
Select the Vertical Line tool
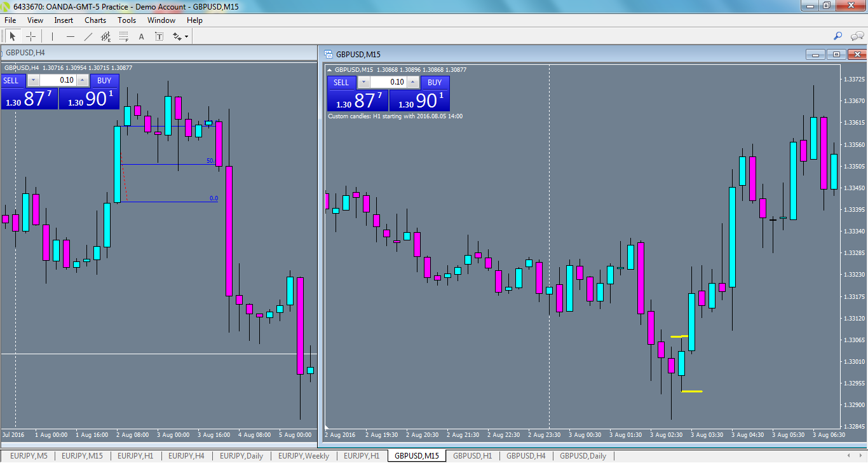point(51,36)
